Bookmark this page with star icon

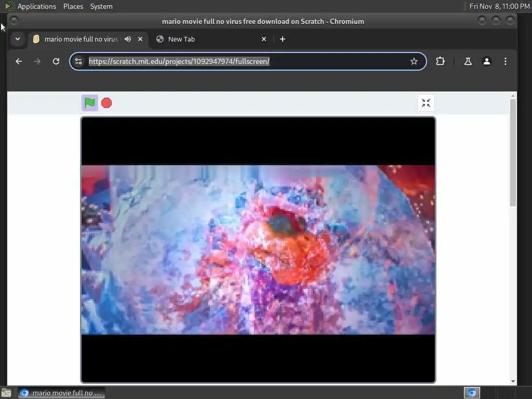tap(414, 61)
